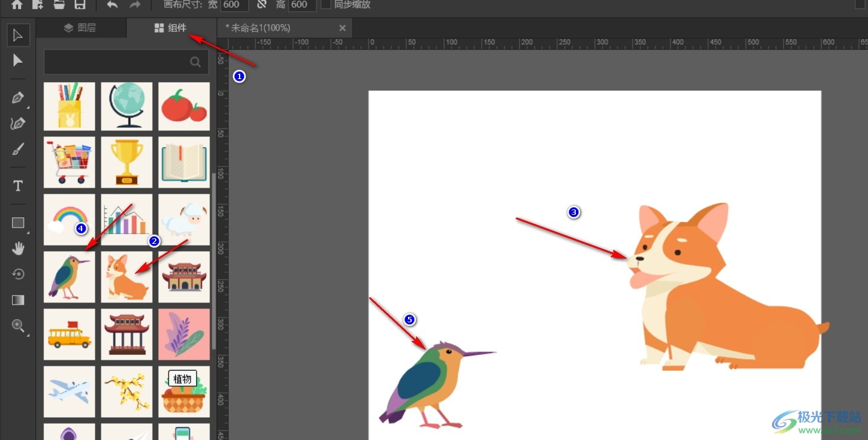Click the component search field
This screenshot has width=868, height=440.
(x=126, y=62)
